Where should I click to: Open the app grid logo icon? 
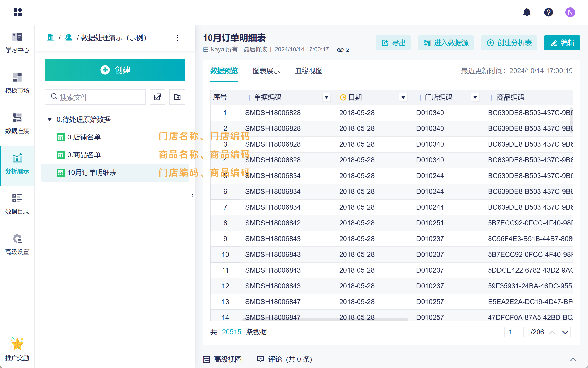[18, 12]
